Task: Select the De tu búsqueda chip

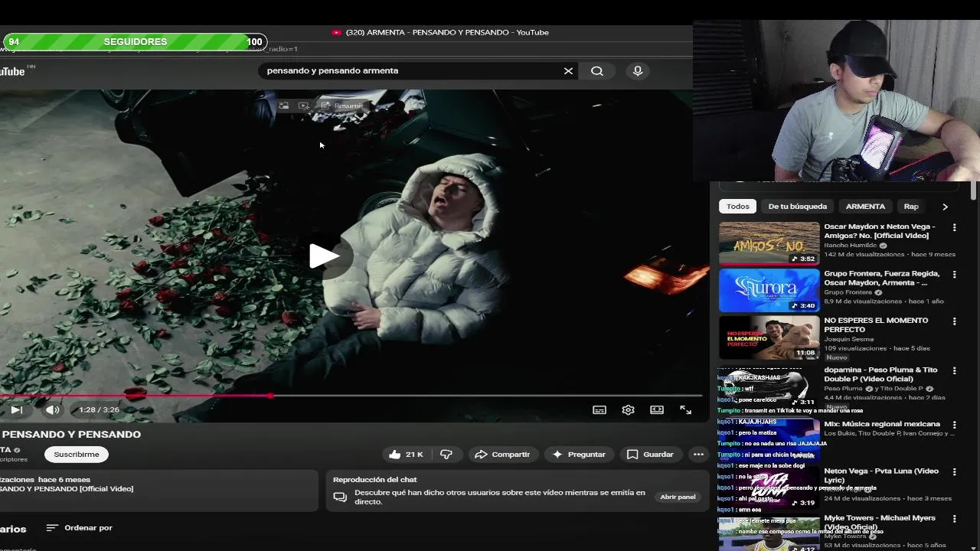Action: (x=798, y=207)
